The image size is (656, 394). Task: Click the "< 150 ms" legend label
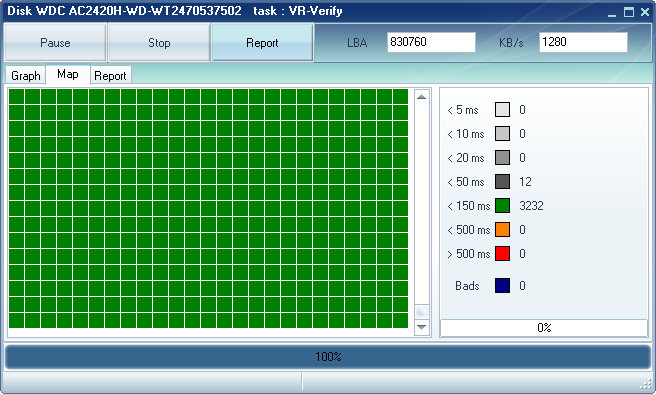coord(469,206)
